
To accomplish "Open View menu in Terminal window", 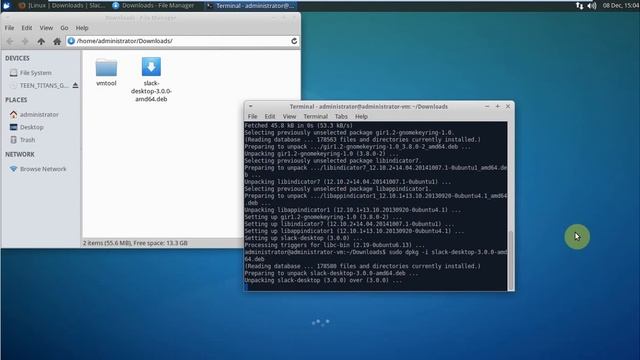I will coord(289,116).
